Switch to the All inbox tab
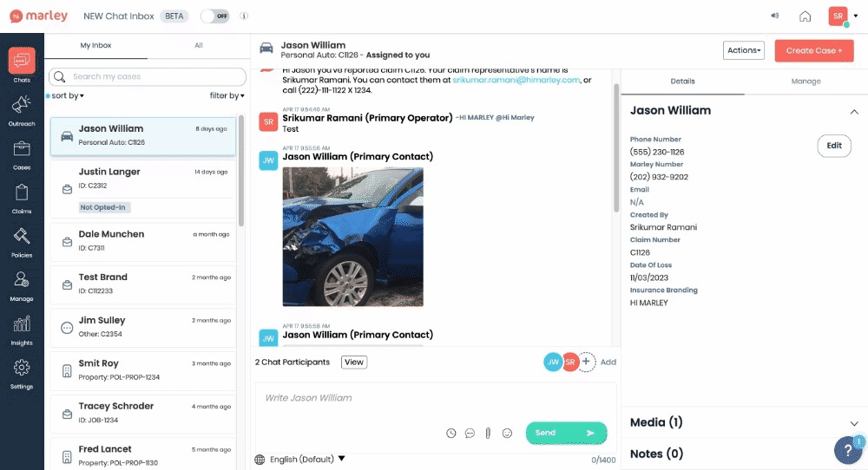This screenshot has width=868, height=470. [199, 45]
